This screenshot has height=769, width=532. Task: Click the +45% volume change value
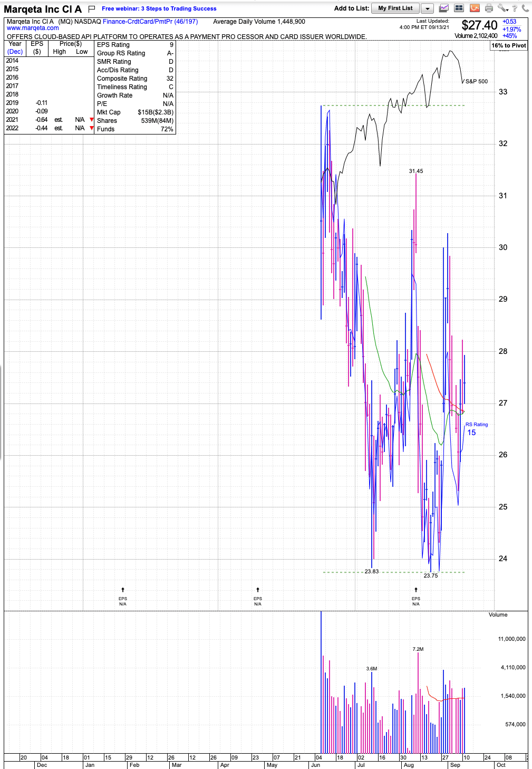point(509,36)
